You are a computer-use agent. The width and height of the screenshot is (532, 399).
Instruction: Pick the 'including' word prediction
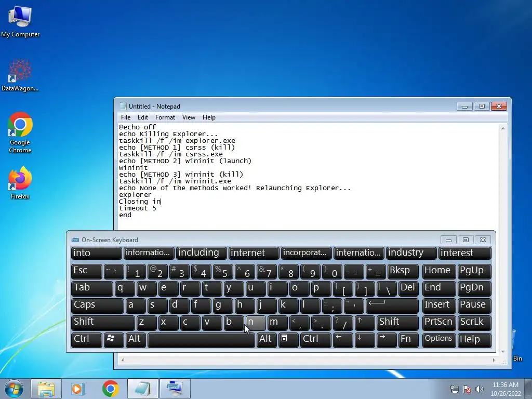(201, 253)
